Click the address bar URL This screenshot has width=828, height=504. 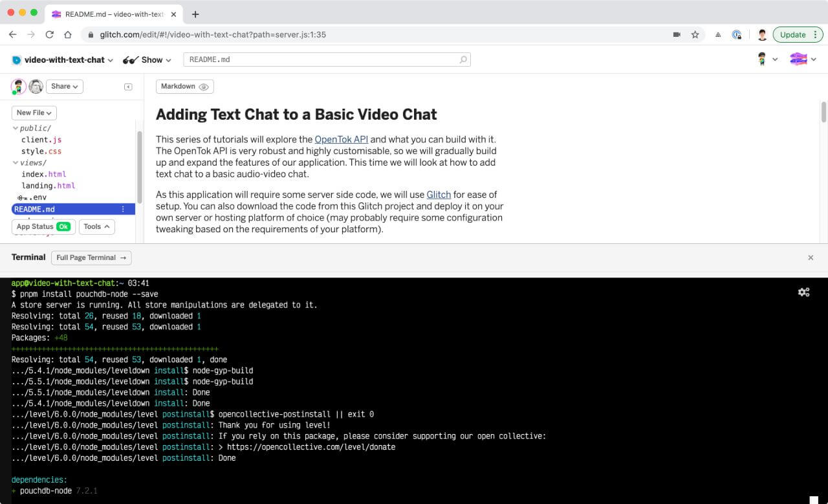coord(213,35)
